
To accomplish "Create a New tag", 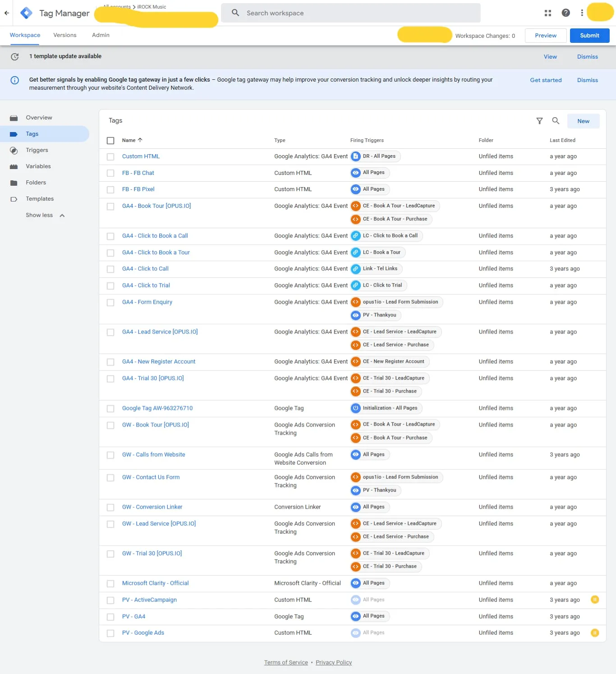I will coord(583,121).
